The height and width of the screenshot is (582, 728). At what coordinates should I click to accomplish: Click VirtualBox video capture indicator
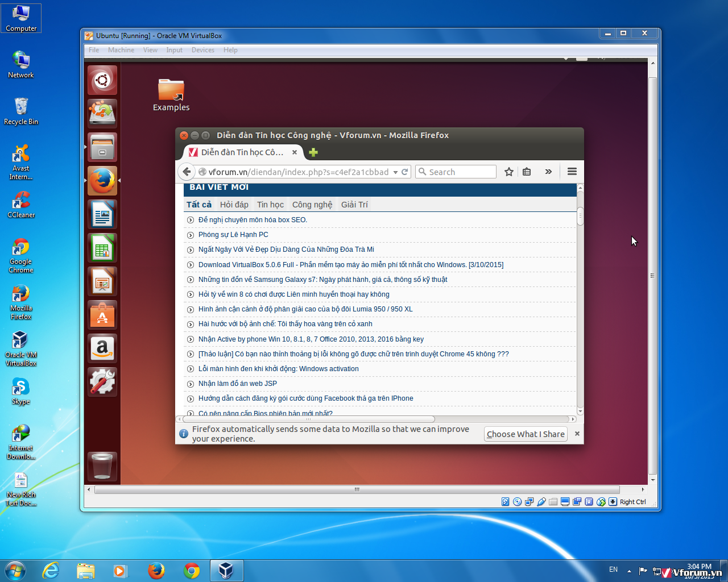click(577, 502)
